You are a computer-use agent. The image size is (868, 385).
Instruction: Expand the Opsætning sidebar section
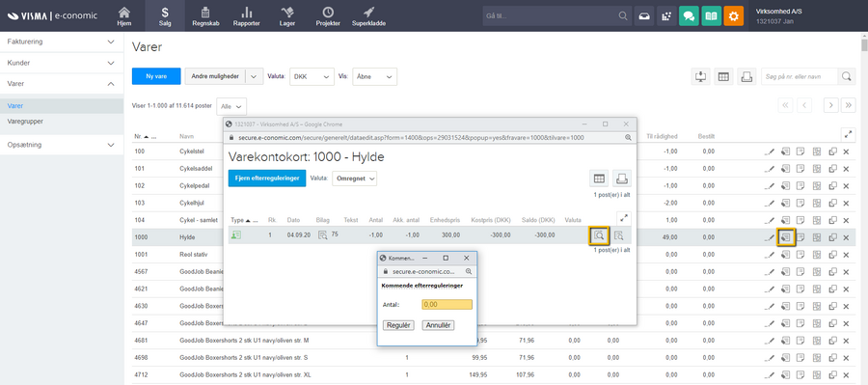point(62,145)
